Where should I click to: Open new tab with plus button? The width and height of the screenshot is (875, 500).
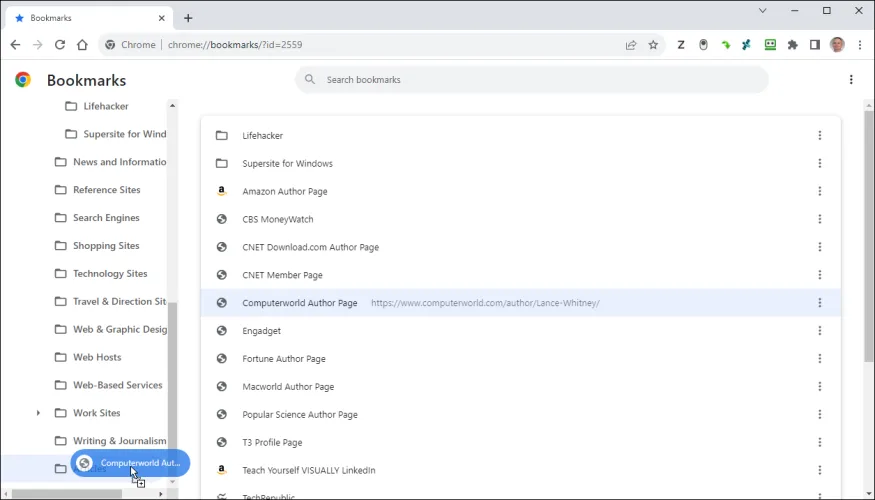click(188, 18)
